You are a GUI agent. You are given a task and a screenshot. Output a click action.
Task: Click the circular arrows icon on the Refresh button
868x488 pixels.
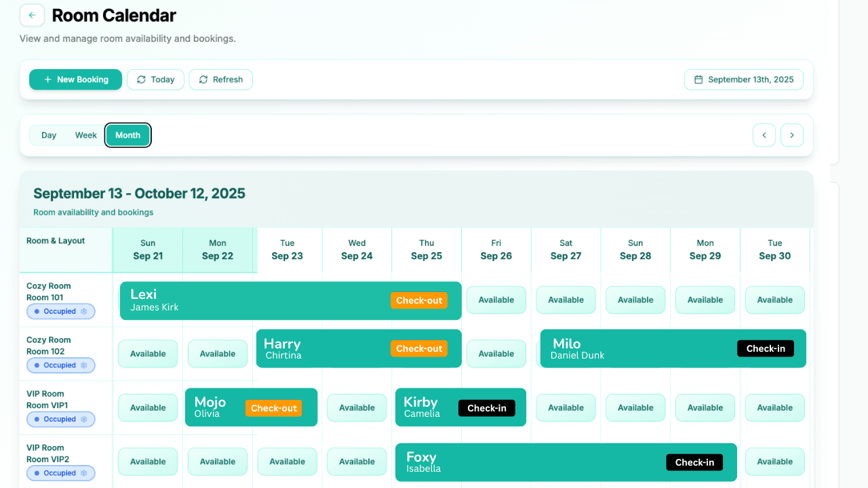(x=203, y=79)
